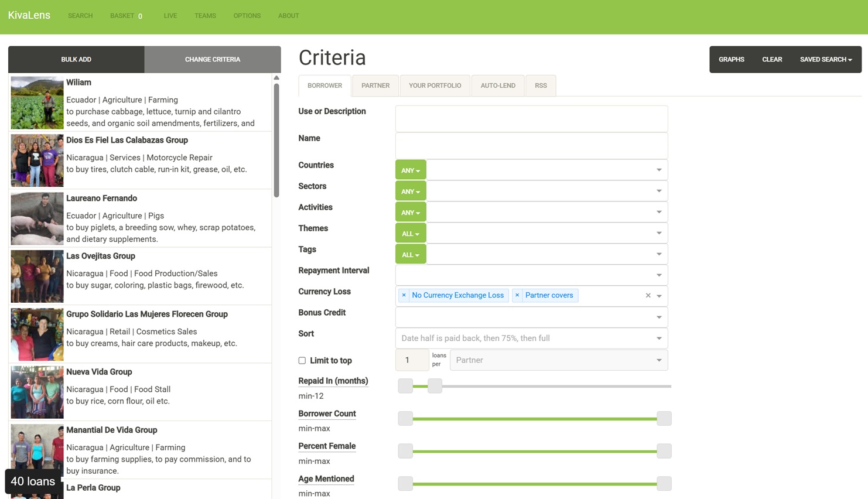The height and width of the screenshot is (499, 868).
Task: Switch to the Auto-Lend tab
Action: pos(498,86)
